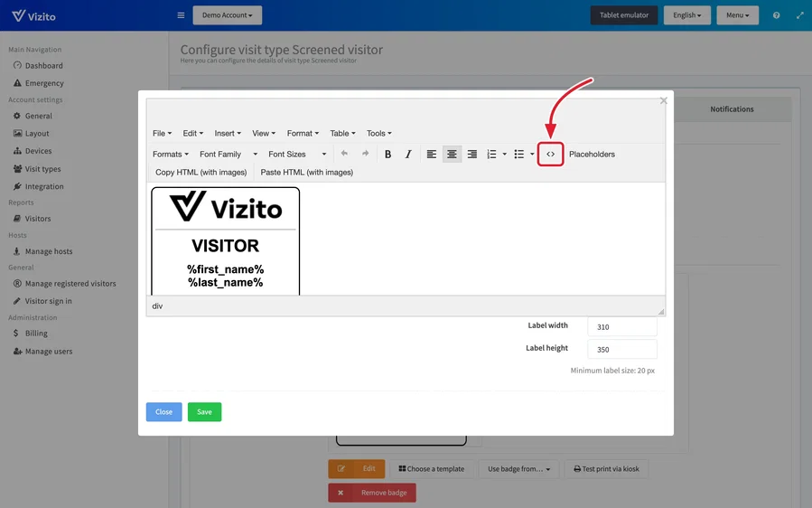Open the Insert menu in the editor

pos(228,133)
